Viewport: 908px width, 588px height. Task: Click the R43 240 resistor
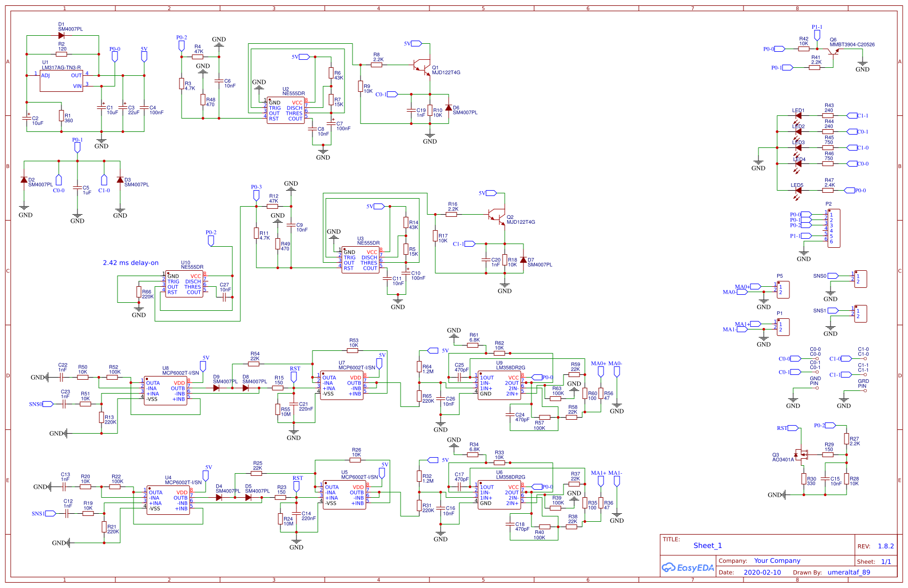point(828,116)
